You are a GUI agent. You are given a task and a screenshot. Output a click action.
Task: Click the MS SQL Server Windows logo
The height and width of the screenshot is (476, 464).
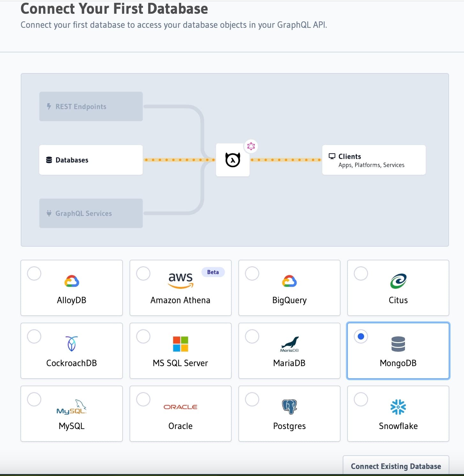coord(181,344)
